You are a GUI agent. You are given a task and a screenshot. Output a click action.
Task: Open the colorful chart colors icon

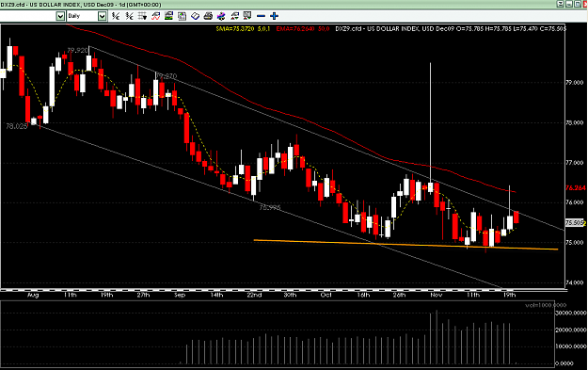coord(221,16)
